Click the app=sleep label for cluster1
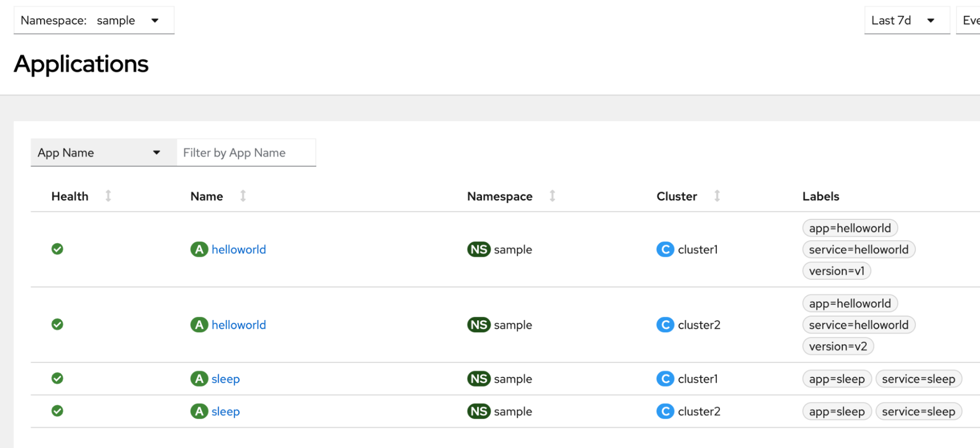 [836, 379]
